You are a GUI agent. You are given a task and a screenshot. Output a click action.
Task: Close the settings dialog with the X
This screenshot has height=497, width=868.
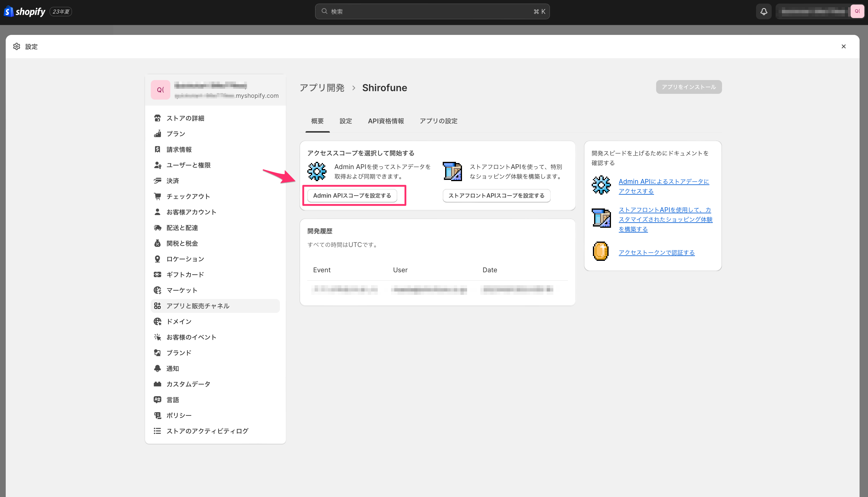pos(843,46)
